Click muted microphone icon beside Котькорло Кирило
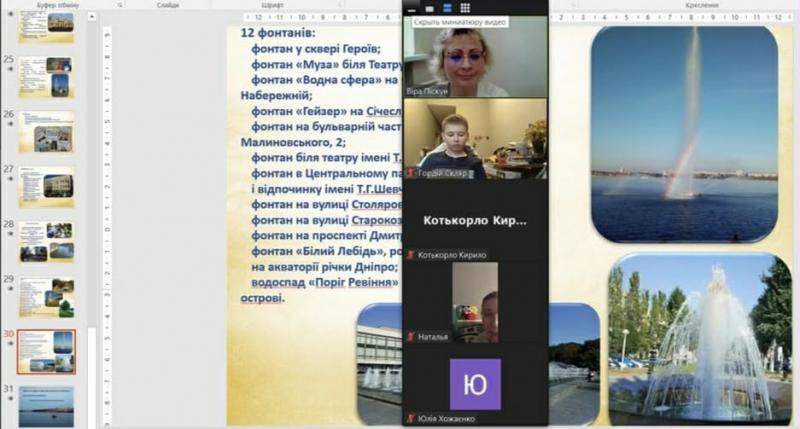Viewport: 800px width, 429px height. [410, 256]
